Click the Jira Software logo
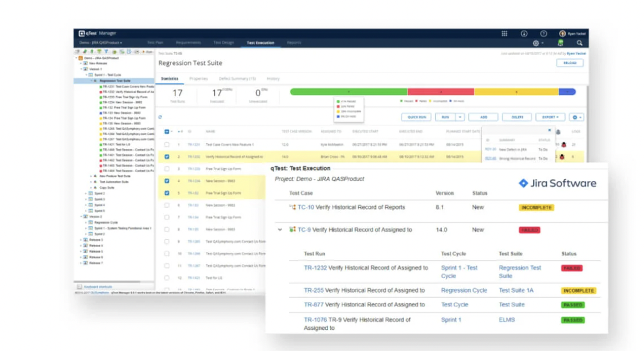The height and width of the screenshot is (351, 644). pyautogui.click(x=557, y=183)
